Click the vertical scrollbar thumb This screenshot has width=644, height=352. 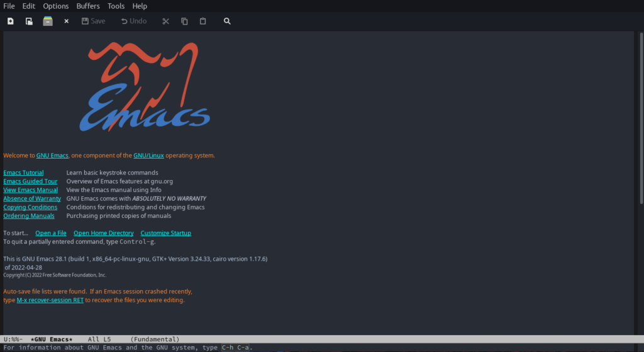coord(641,118)
